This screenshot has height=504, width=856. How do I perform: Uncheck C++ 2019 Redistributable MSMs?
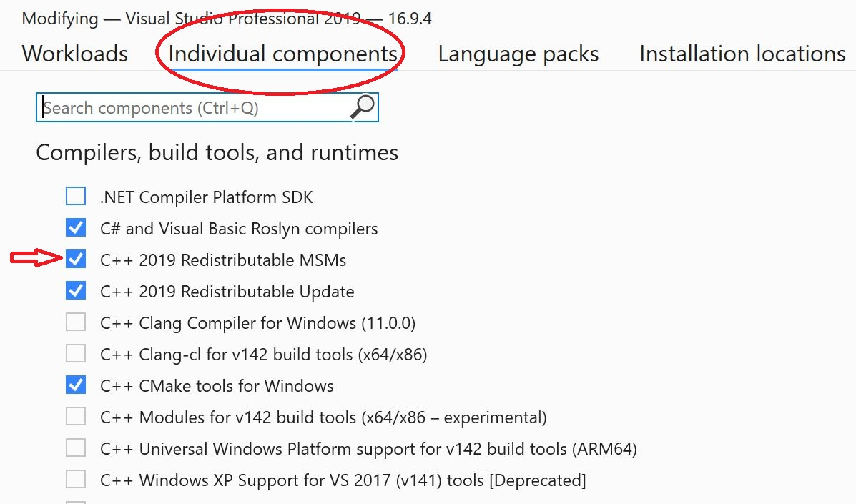76,260
